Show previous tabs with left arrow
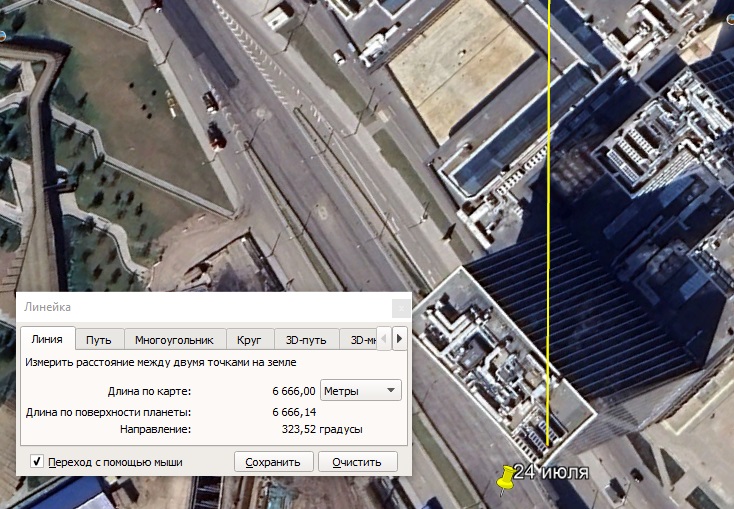The image size is (734, 509). 384,338
